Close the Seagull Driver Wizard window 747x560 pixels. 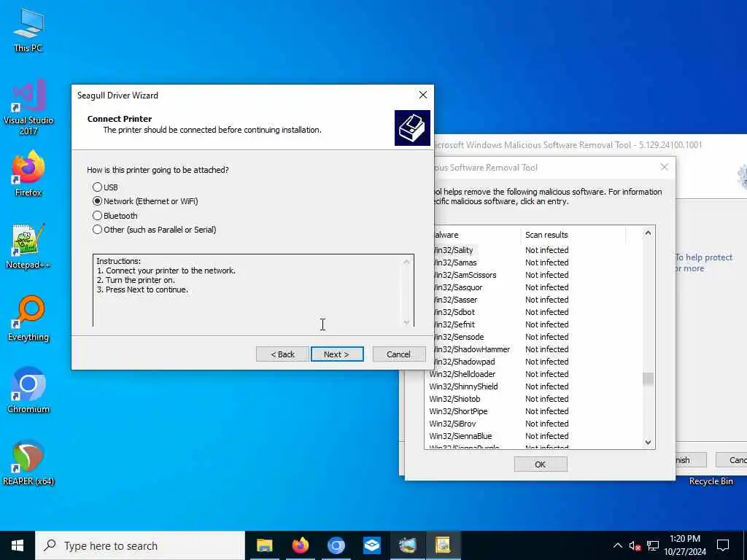[x=422, y=96]
